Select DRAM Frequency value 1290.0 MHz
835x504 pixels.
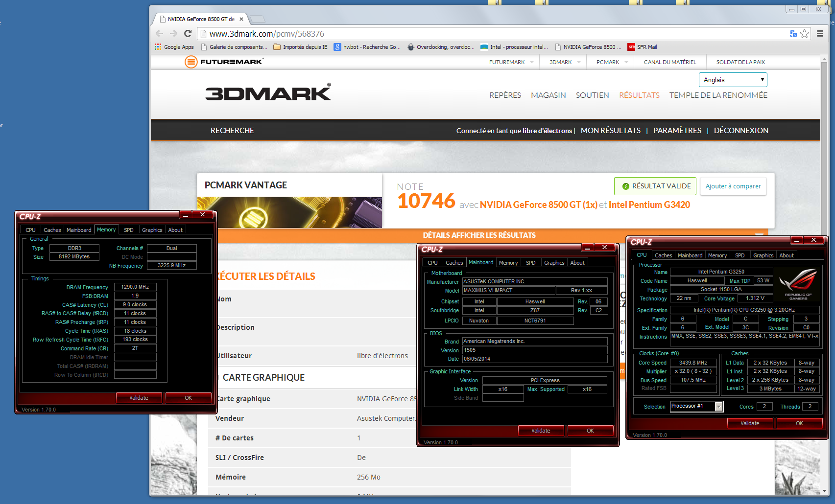[x=135, y=287]
